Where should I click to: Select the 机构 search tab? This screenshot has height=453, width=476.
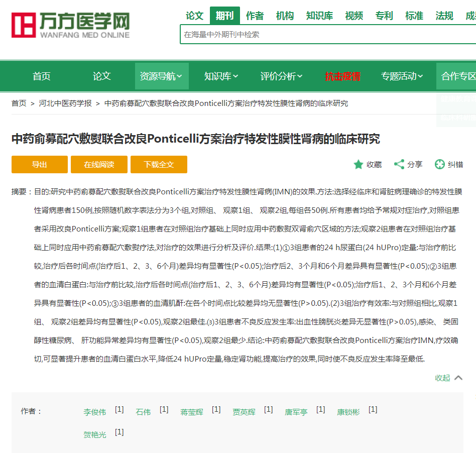tap(285, 16)
